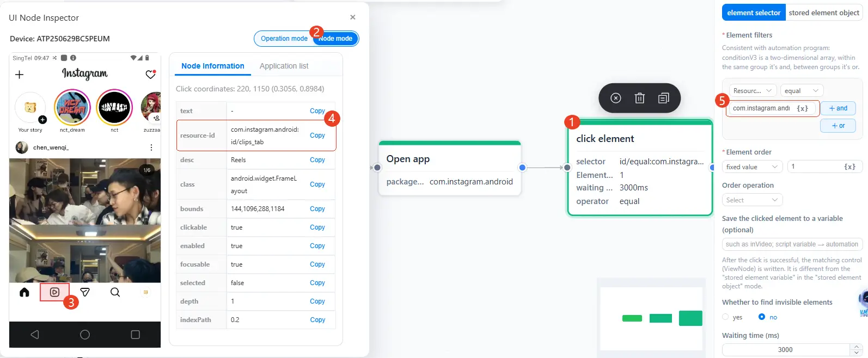Viewport: 868px width, 358px height.
Task: Copy the enabled value
Action: [x=317, y=246]
